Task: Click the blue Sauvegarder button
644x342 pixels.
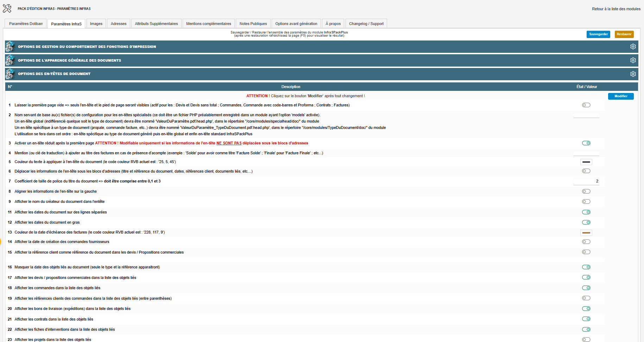Action: point(598,34)
